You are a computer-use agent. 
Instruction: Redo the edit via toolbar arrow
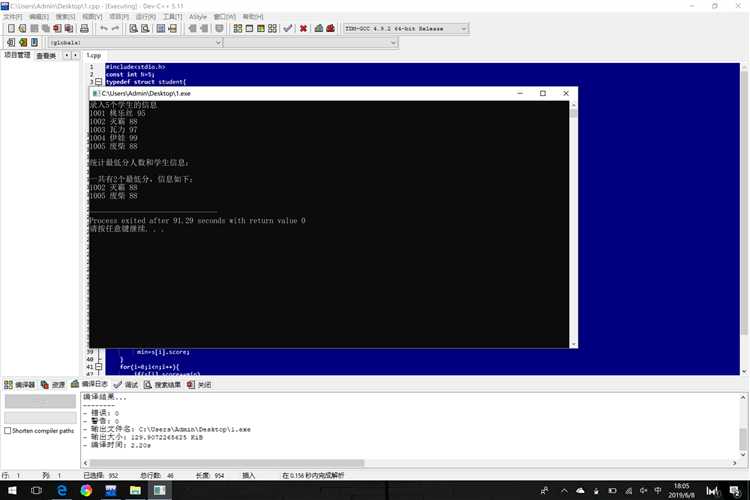pyautogui.click(x=115, y=29)
